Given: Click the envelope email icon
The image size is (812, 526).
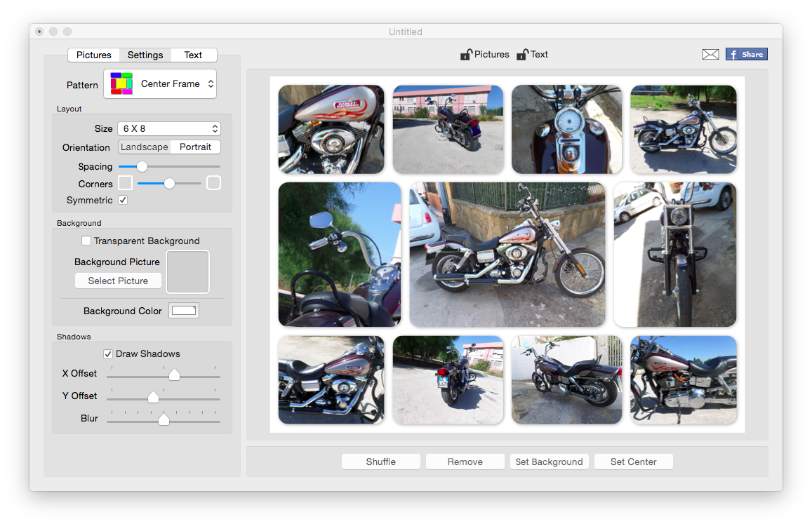Looking at the screenshot, I should click(710, 53).
